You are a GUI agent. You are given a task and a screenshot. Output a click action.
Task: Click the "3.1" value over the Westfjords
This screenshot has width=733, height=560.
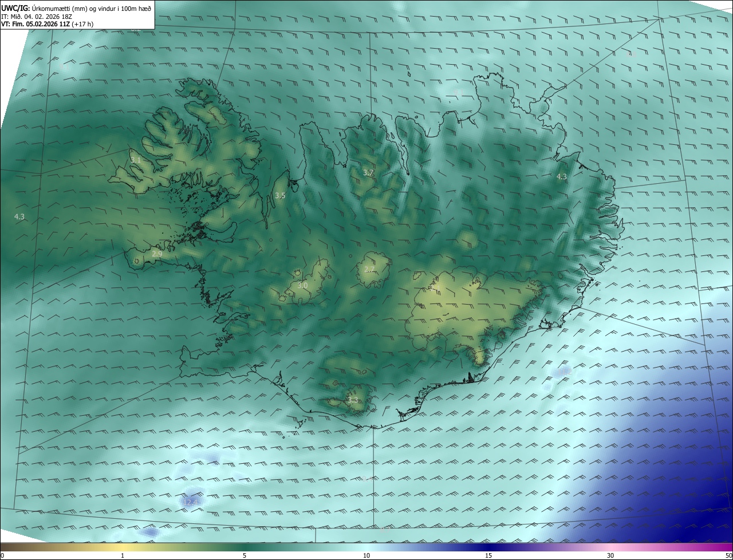[136, 160]
